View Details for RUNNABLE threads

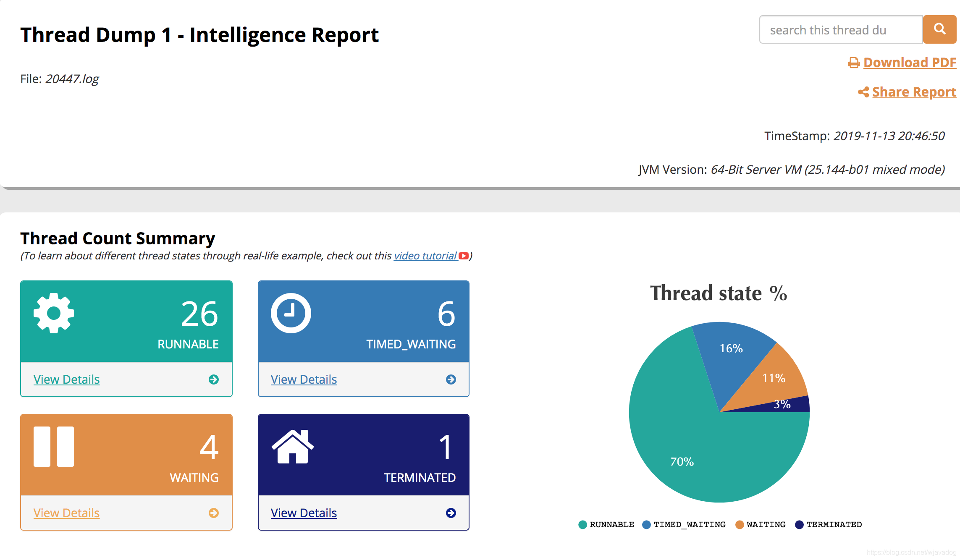pyautogui.click(x=66, y=379)
